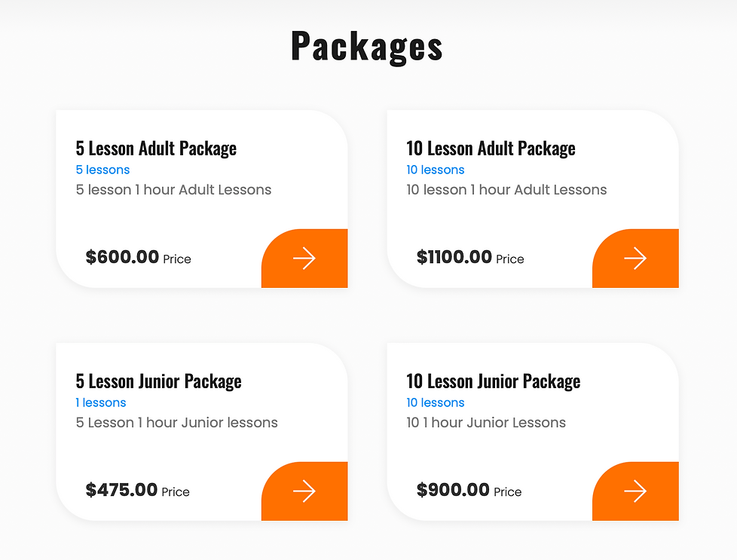Image resolution: width=737 pixels, height=560 pixels.
Task: Click the Packages heading
Action: pos(367,45)
